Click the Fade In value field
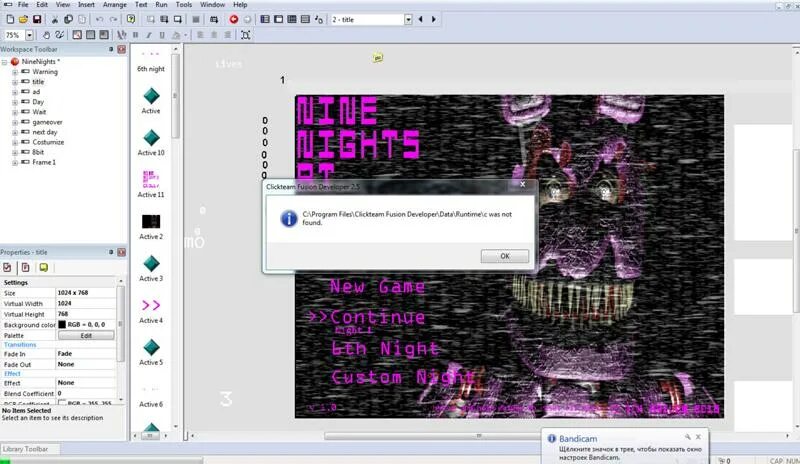800x464 pixels. [x=86, y=354]
